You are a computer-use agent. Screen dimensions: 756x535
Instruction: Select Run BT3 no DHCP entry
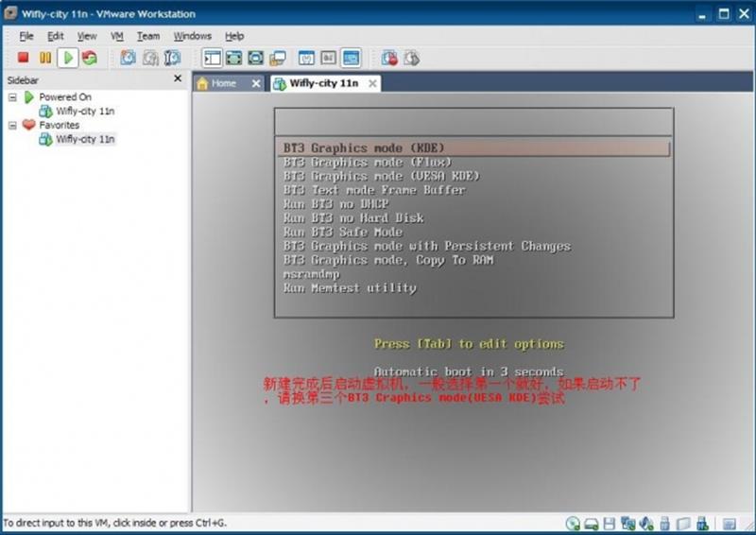click(474, 204)
